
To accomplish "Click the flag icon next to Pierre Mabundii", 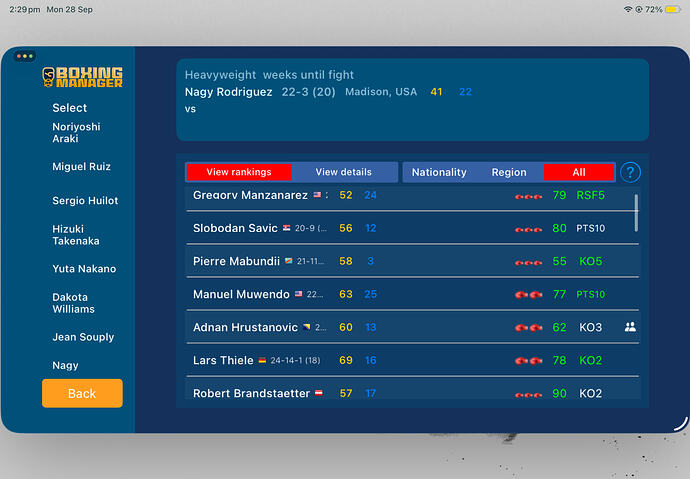I will tap(289, 261).
